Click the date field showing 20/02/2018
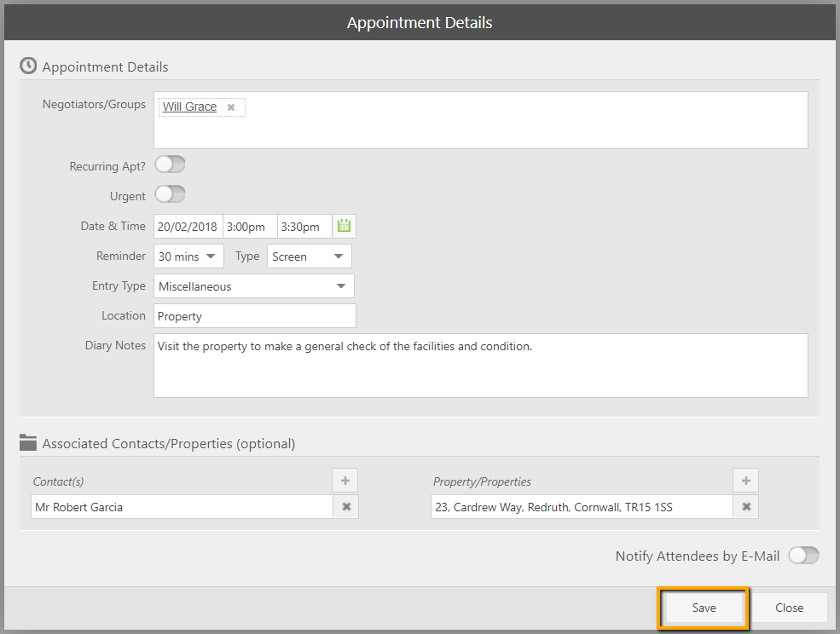The height and width of the screenshot is (634, 840). 188,227
